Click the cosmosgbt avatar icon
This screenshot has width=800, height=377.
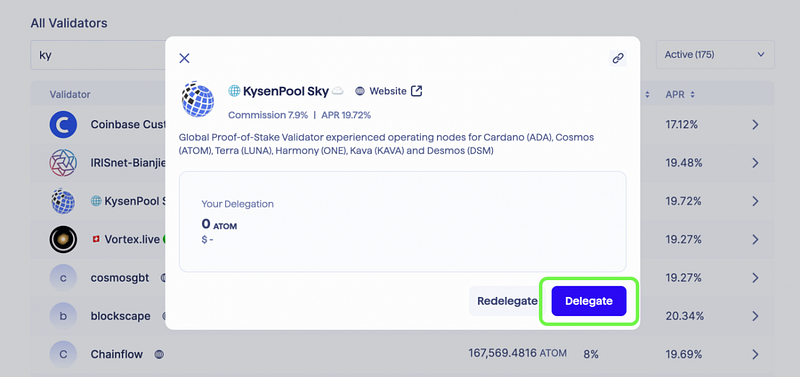pyautogui.click(x=63, y=278)
